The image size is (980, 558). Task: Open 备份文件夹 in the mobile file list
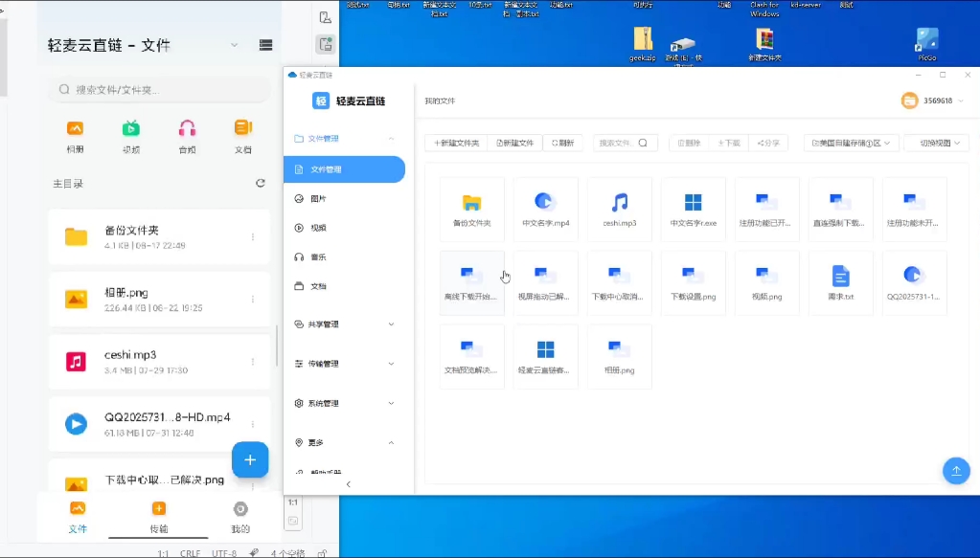pyautogui.click(x=159, y=237)
